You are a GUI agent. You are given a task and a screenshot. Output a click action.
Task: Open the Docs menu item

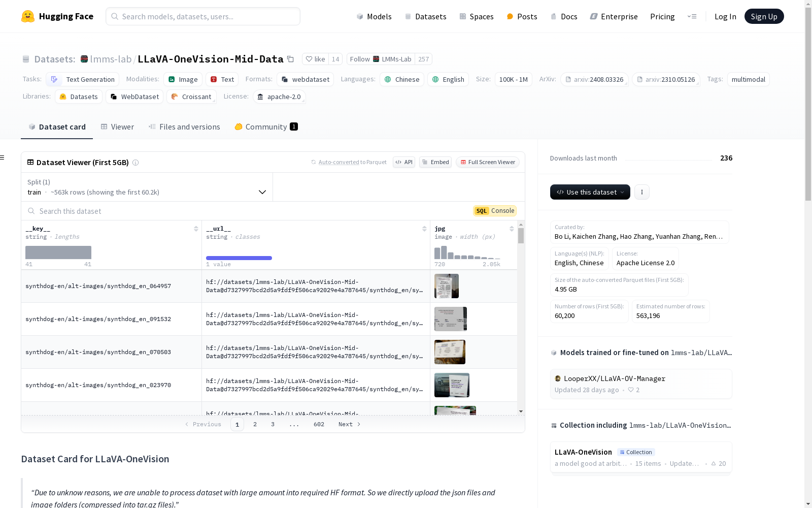point(564,16)
